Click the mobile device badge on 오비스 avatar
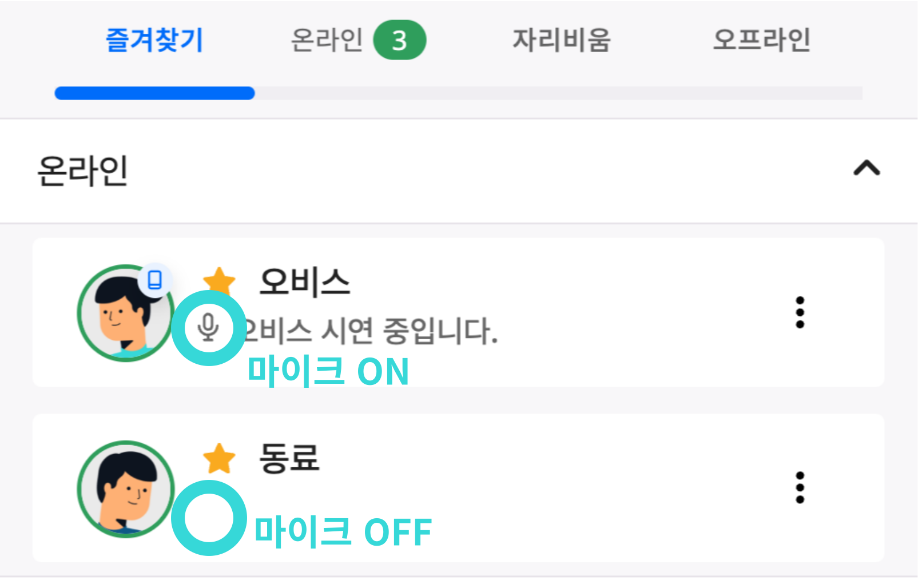This screenshot has width=922, height=588. [154, 280]
